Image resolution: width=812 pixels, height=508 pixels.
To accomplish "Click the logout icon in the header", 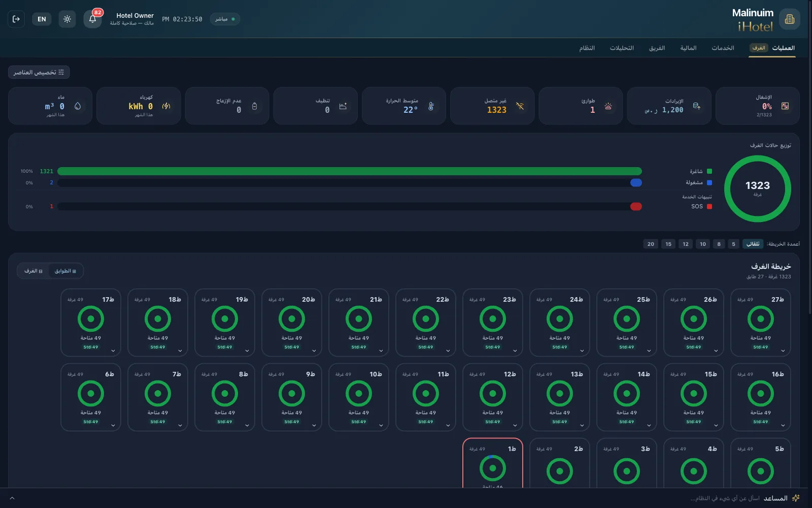I will [x=16, y=19].
